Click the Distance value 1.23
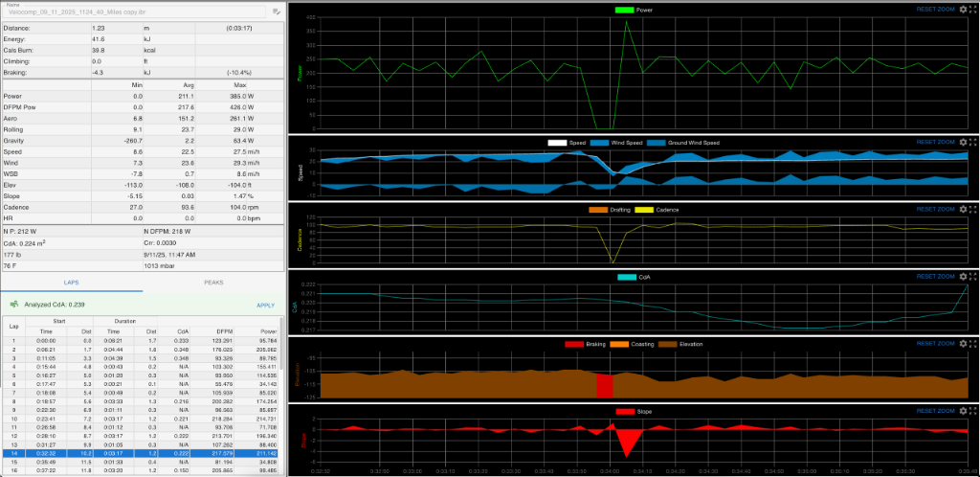 tap(99, 28)
